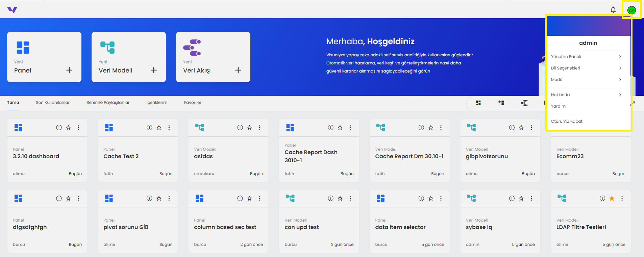
Task: Open the notifications bell icon
Action: coord(613,10)
